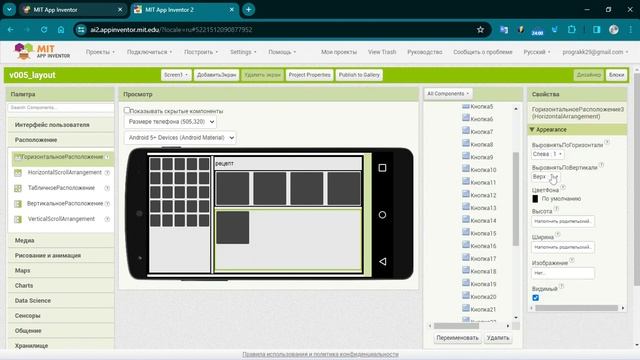Click the HorizontalScrollArrangement palette icon
The width and height of the screenshot is (640, 360).
tap(18, 173)
